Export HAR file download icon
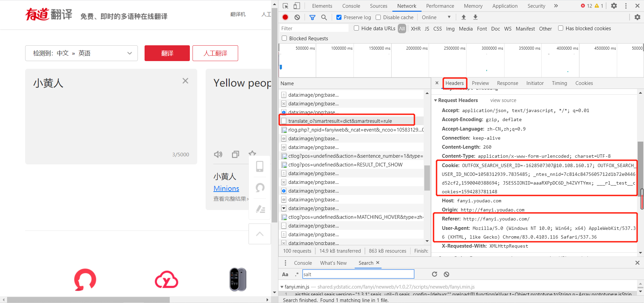Viewport: 644px width, 303px height. [475, 17]
